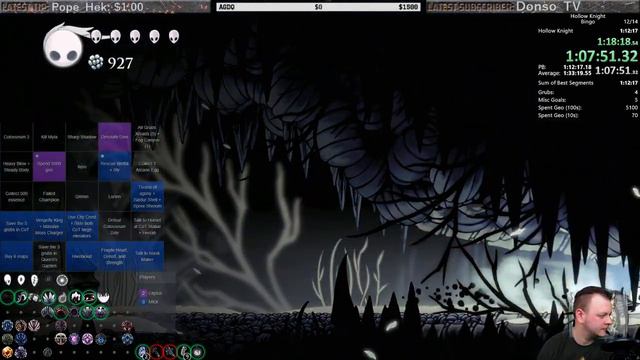Click the soul vessel head icon
Image resolution: width=640 pixels, height=360 pixels.
[64, 46]
